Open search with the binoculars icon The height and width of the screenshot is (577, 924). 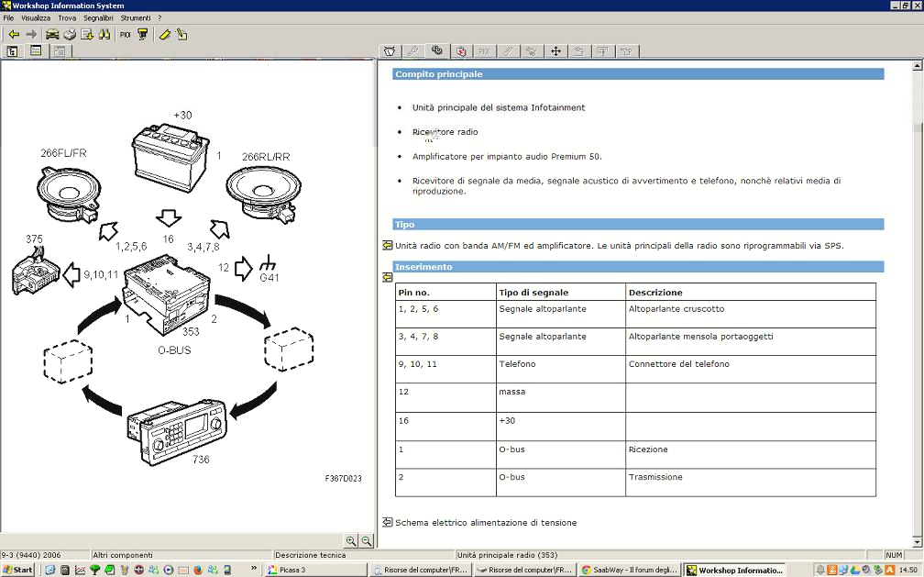pos(104,34)
